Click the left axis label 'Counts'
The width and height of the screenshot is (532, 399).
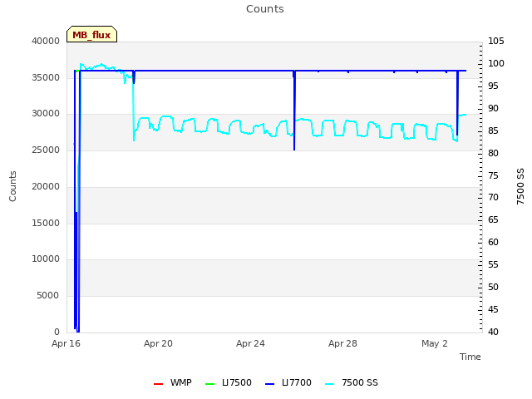(x=12, y=186)
